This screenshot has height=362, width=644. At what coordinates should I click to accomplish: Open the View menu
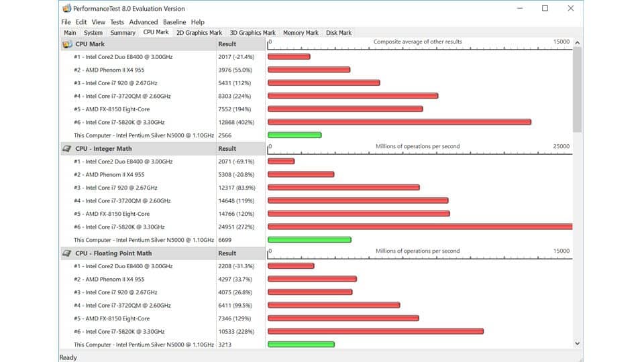point(98,22)
